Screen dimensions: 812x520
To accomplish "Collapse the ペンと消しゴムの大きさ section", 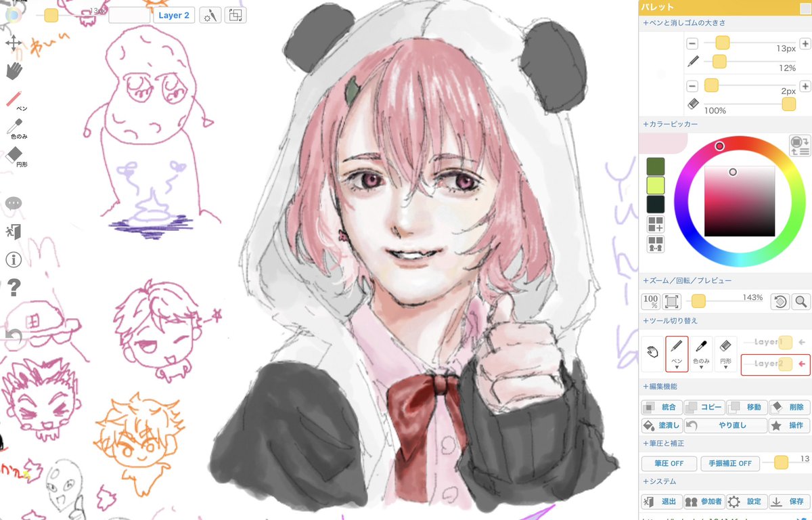I will click(683, 23).
